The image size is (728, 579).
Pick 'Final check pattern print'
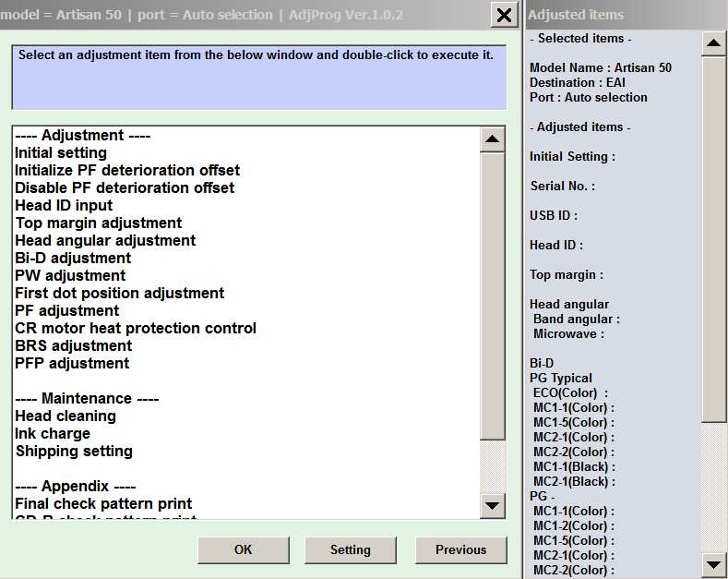pyautogui.click(x=103, y=503)
